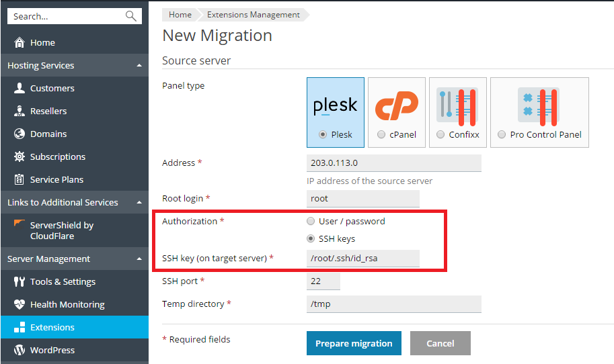Collapse Links to Additional Services section
This screenshot has height=364, width=614.
tap(139, 202)
